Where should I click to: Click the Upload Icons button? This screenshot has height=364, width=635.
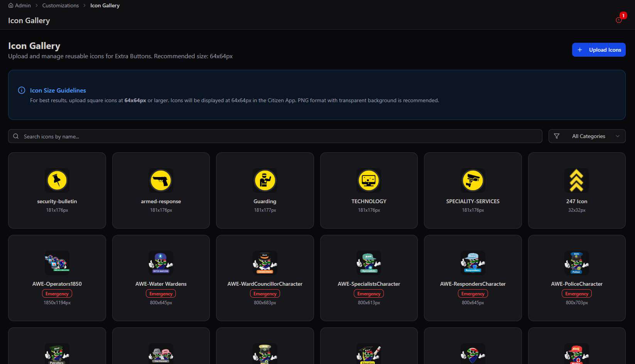pyautogui.click(x=599, y=50)
